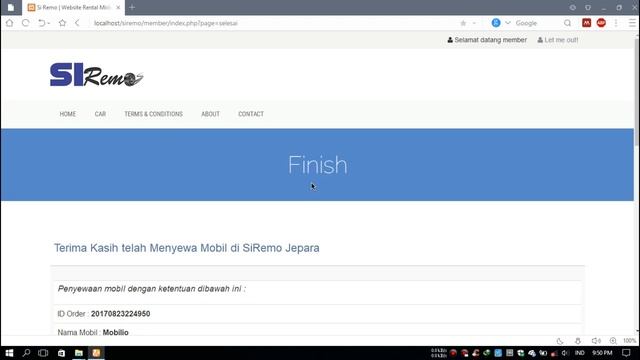Open Windows taskbar search
This screenshot has width=640, height=360.
pyautogui.click(x=27, y=353)
